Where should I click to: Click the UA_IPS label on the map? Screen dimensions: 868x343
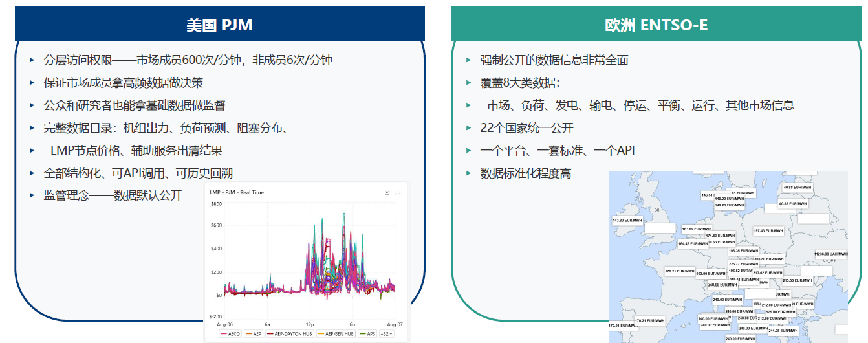pyautogui.click(x=829, y=261)
